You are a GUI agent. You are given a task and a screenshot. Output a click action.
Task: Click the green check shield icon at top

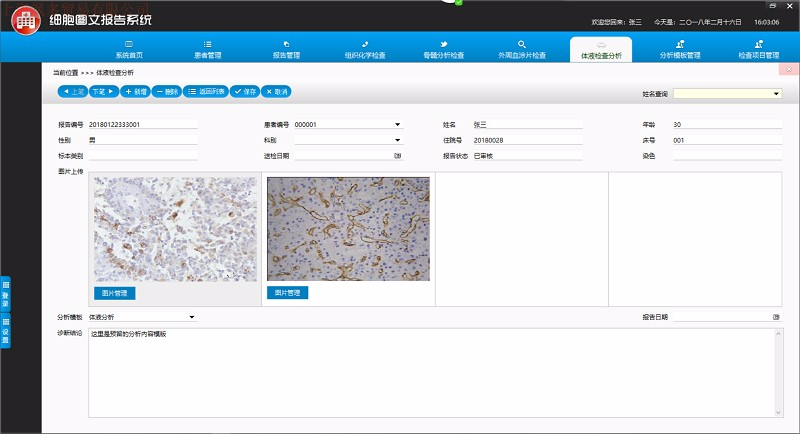pos(458,3)
